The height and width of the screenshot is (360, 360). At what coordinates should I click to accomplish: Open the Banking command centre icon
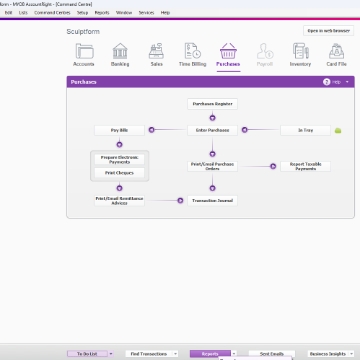120,51
